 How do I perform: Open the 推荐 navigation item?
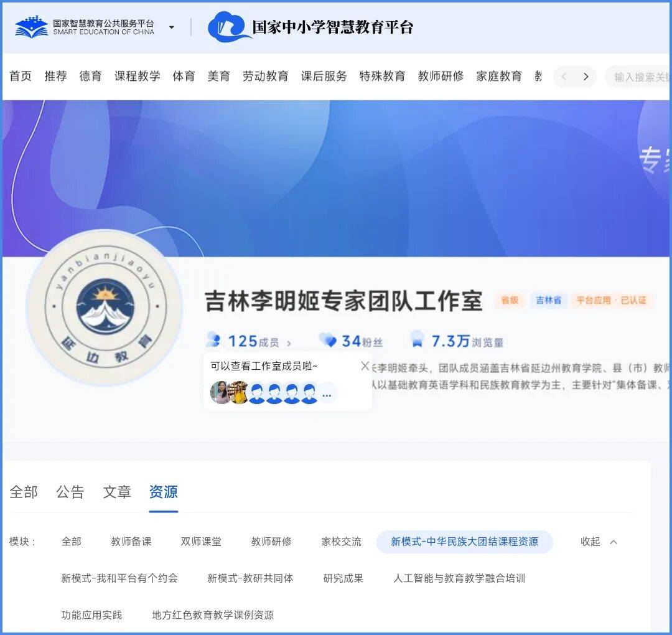[56, 77]
